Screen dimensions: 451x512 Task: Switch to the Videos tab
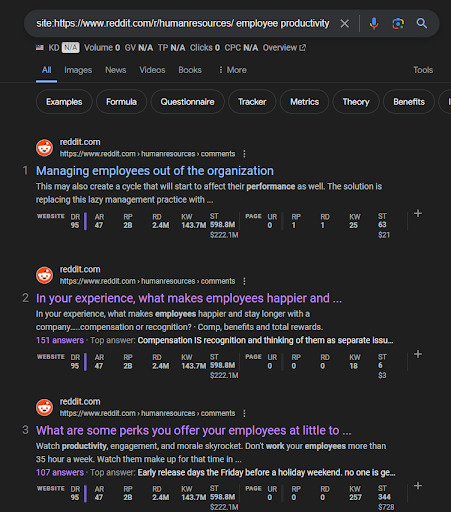[152, 70]
